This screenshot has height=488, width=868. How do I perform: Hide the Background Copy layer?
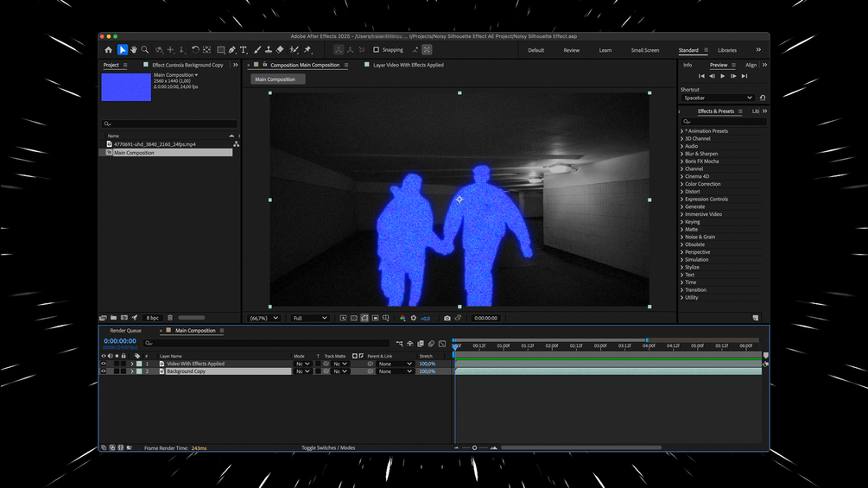(104, 371)
